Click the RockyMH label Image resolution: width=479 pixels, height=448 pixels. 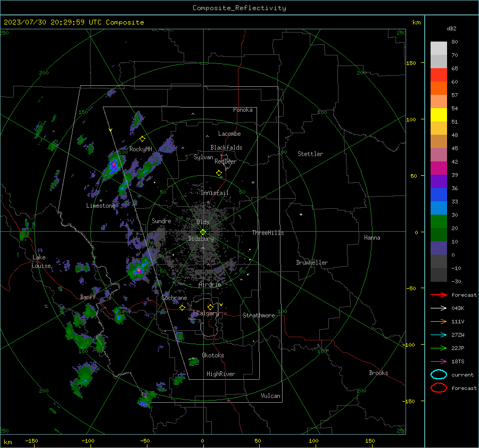141,149
